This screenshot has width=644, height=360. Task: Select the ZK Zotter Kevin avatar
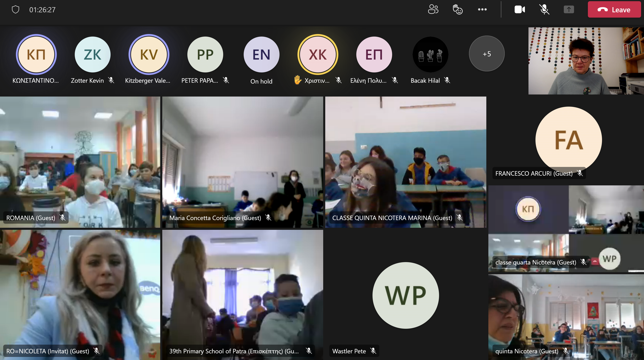(x=92, y=54)
